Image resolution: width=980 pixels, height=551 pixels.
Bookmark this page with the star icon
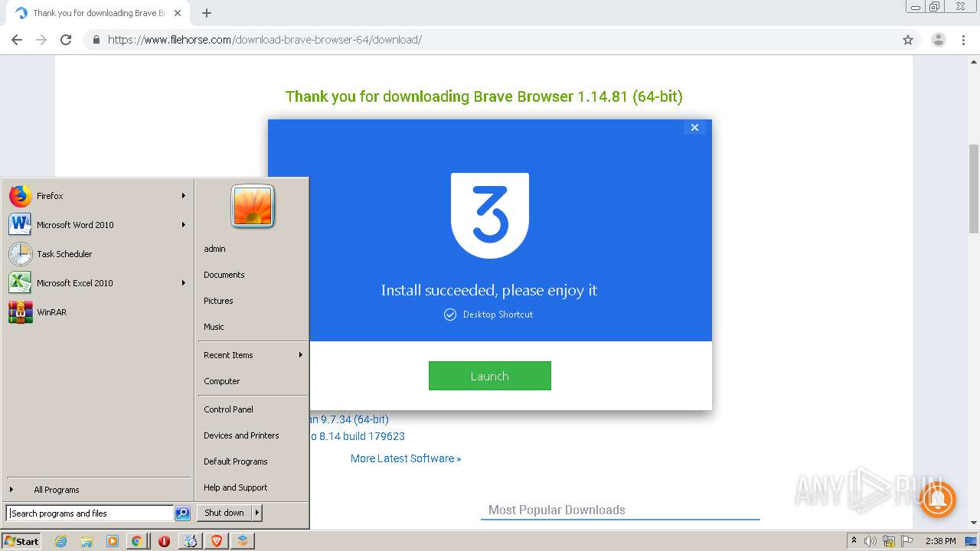(x=908, y=40)
